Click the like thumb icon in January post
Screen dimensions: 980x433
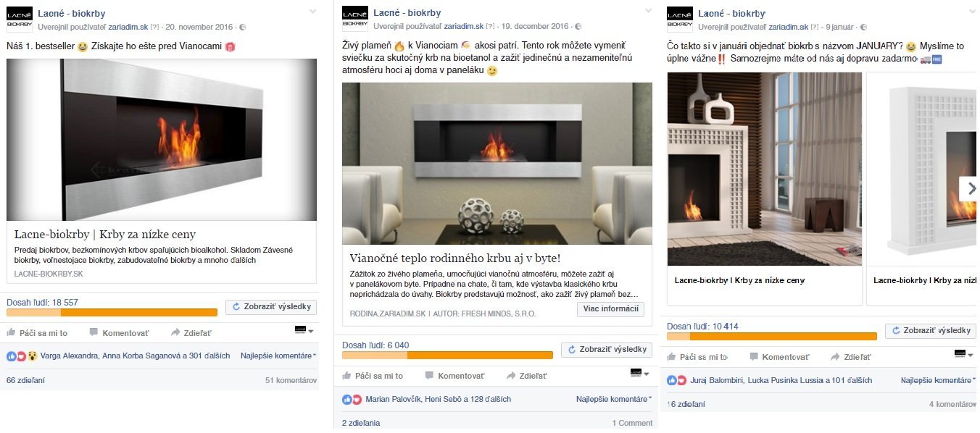pyautogui.click(x=671, y=357)
